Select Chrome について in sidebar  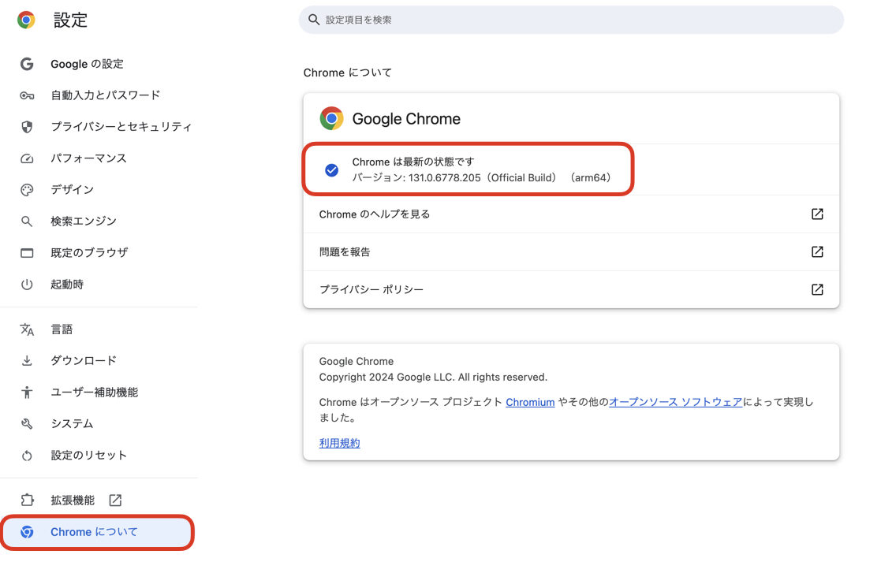click(98, 532)
